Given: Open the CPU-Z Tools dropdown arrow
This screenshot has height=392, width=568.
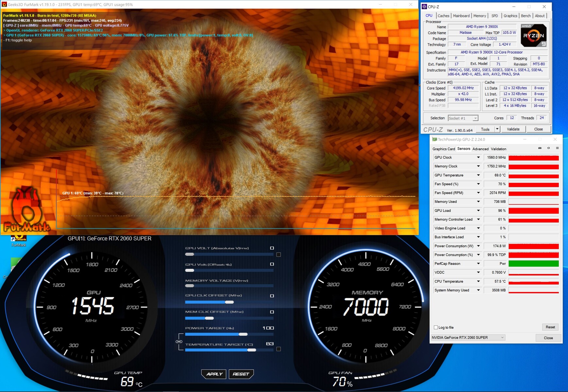Looking at the screenshot, I should tap(497, 129).
